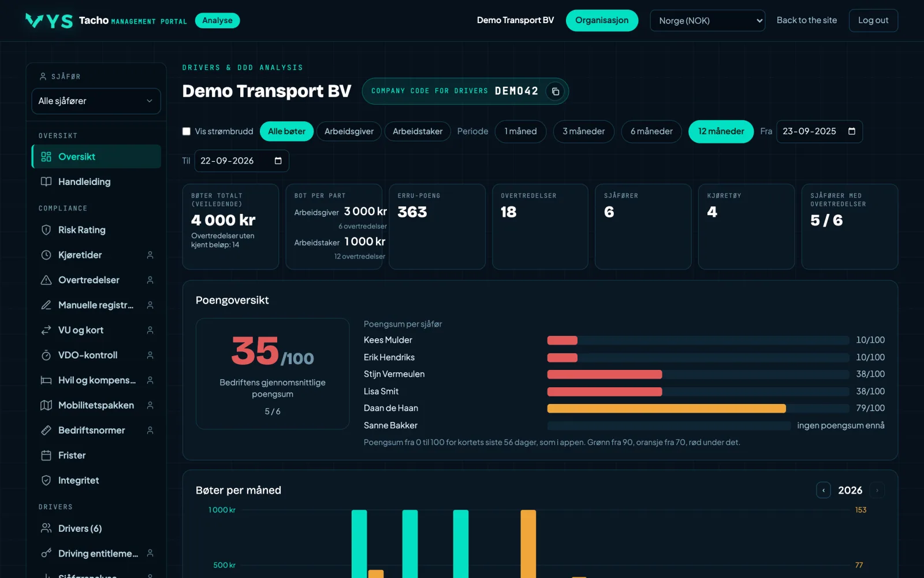Click the Log out button

[873, 20]
